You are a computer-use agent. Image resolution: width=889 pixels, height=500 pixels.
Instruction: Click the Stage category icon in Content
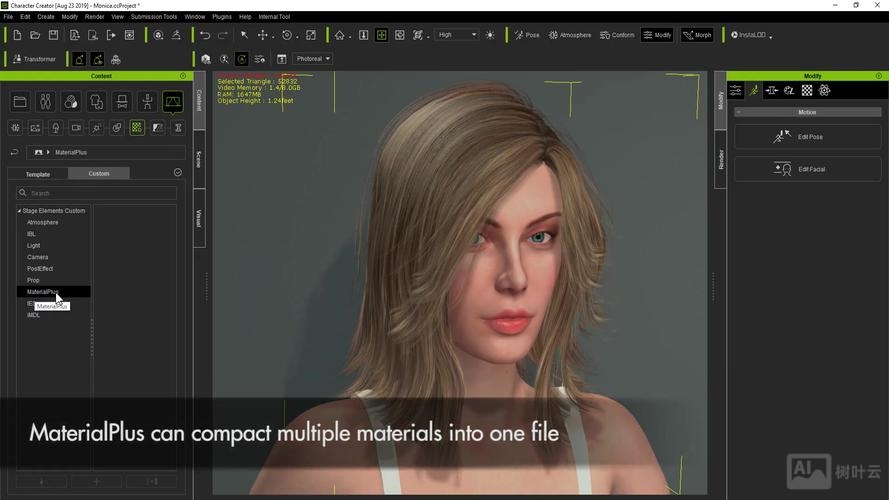coord(173,102)
